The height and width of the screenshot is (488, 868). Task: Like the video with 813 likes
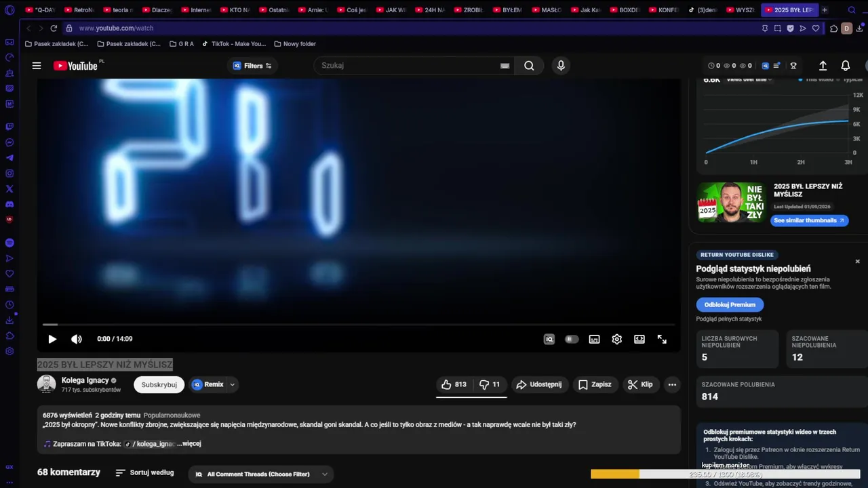coord(454,384)
